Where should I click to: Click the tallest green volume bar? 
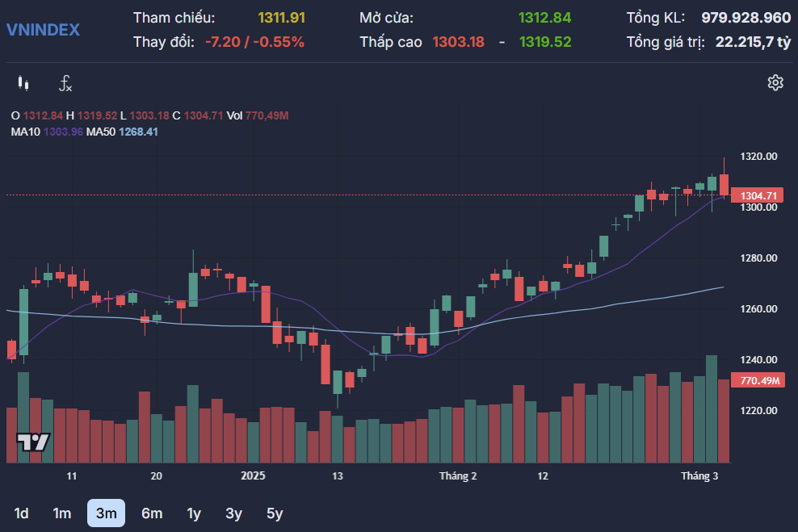tap(712, 409)
